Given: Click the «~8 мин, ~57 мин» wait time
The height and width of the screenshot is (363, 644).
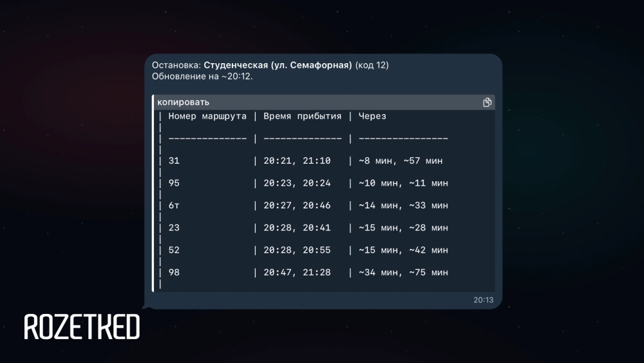Looking at the screenshot, I should pos(401,161).
